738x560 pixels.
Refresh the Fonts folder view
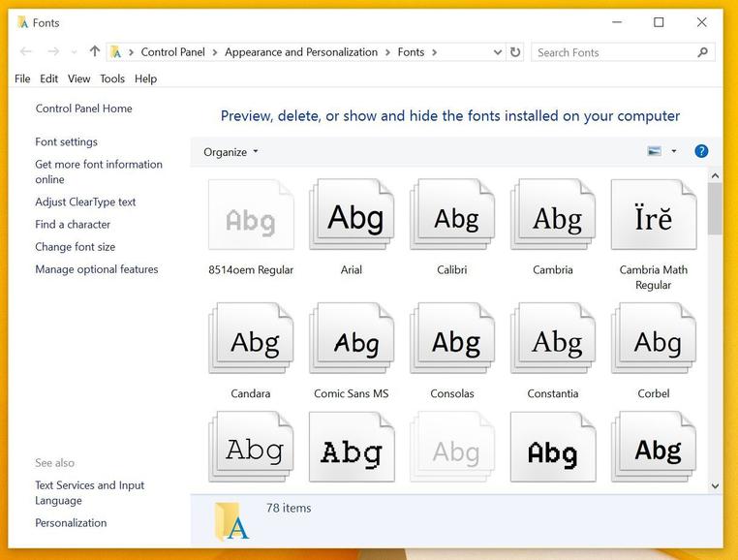[x=515, y=52]
